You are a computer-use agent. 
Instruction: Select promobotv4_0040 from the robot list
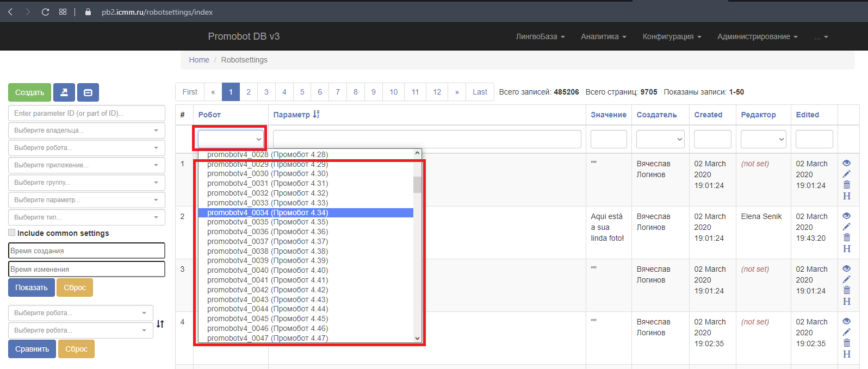(267, 270)
